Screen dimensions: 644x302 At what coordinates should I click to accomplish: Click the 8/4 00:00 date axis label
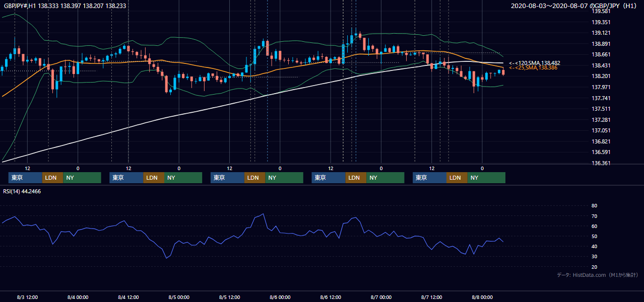[x=78, y=297]
